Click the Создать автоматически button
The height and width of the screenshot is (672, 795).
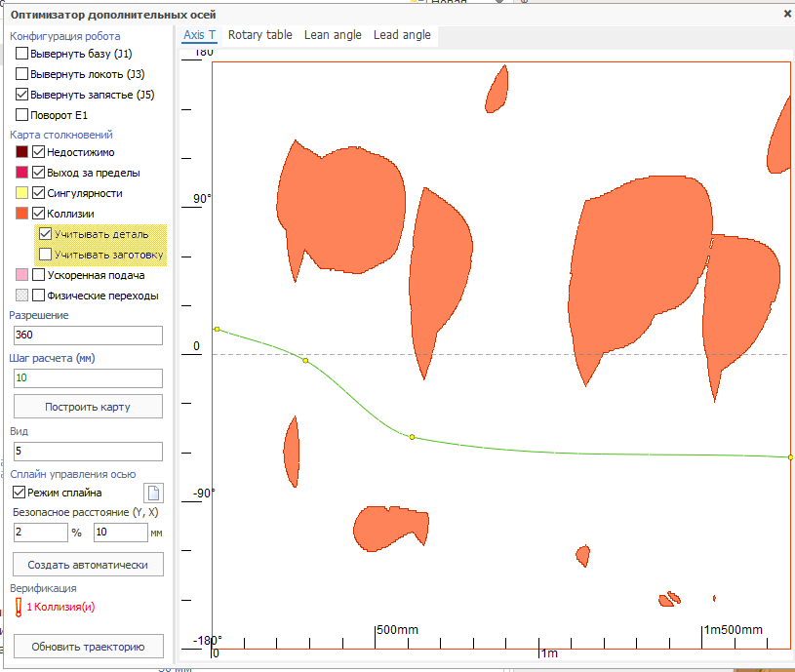tap(88, 565)
